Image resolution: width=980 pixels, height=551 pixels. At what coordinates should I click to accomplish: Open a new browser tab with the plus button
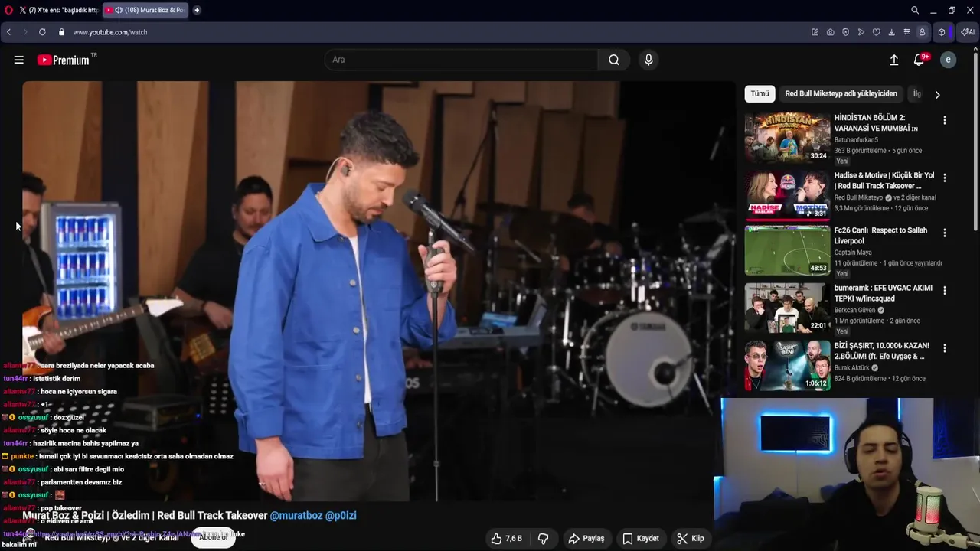197,10
